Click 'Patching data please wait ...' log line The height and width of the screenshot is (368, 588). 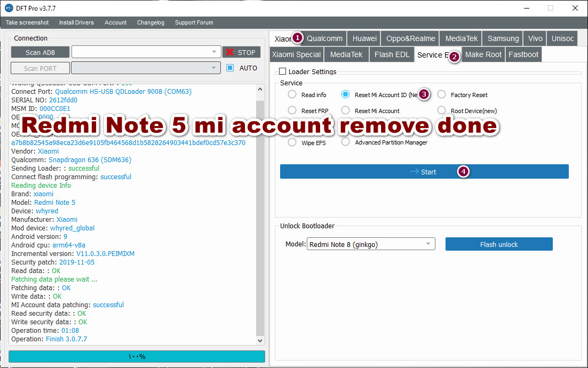pos(54,279)
